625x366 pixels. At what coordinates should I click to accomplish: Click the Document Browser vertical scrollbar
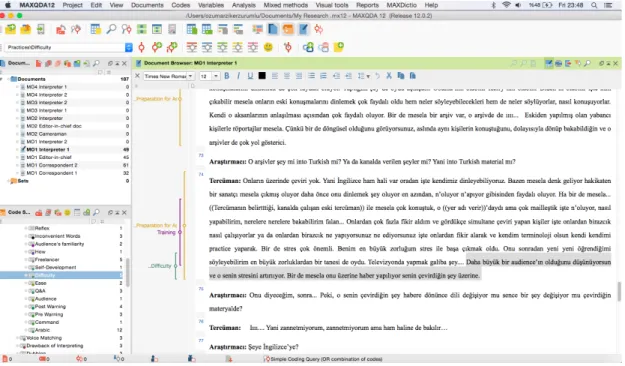pyautogui.click(x=619, y=292)
